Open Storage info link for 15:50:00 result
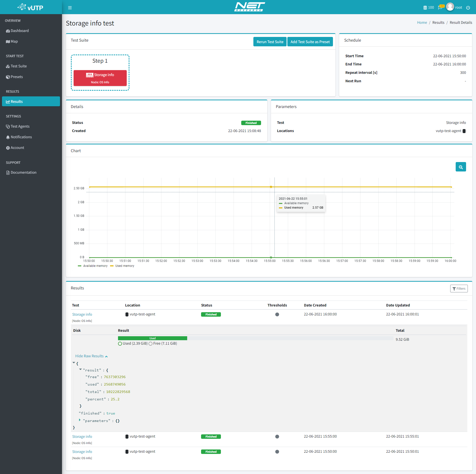The height and width of the screenshot is (474, 476). click(x=82, y=452)
